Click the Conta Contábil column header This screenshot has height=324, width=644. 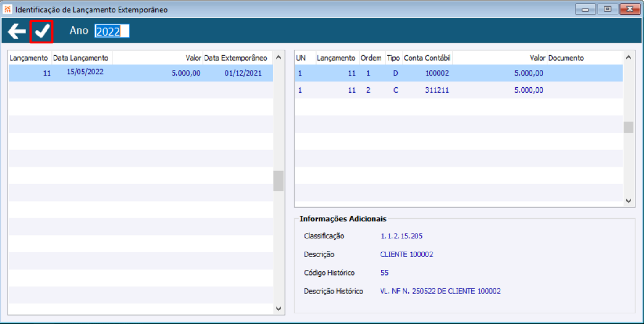click(428, 58)
